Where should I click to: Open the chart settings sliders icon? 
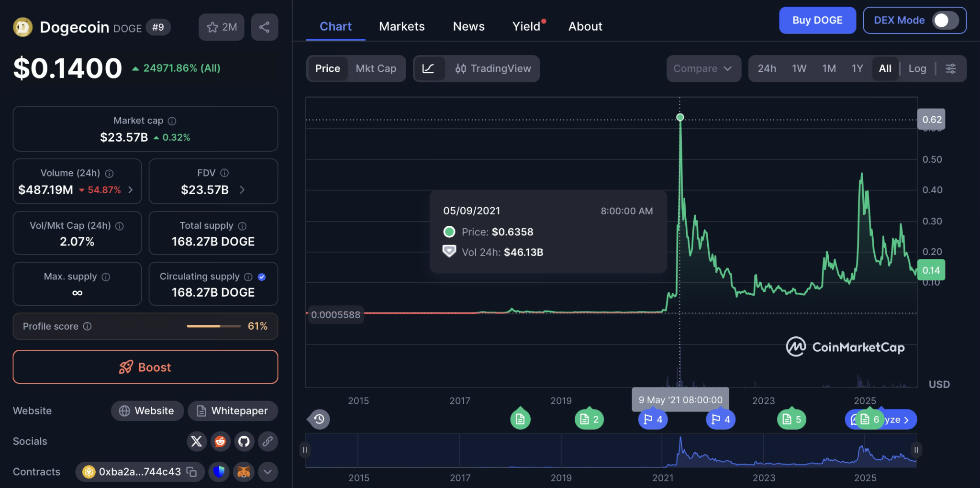pyautogui.click(x=950, y=68)
